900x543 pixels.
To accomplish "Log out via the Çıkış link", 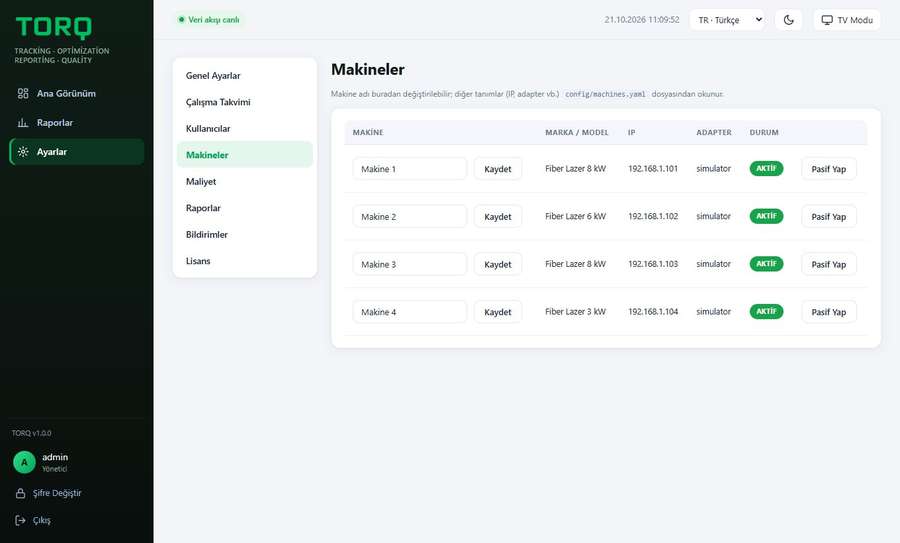I will click(41, 521).
